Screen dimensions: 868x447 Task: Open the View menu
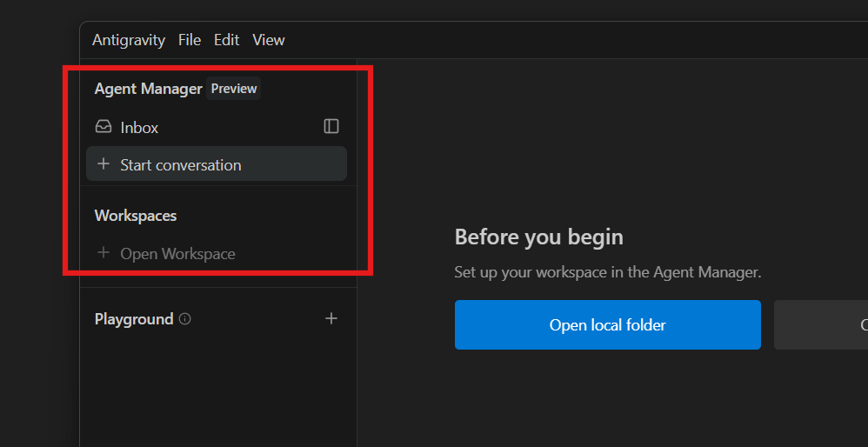pos(268,40)
